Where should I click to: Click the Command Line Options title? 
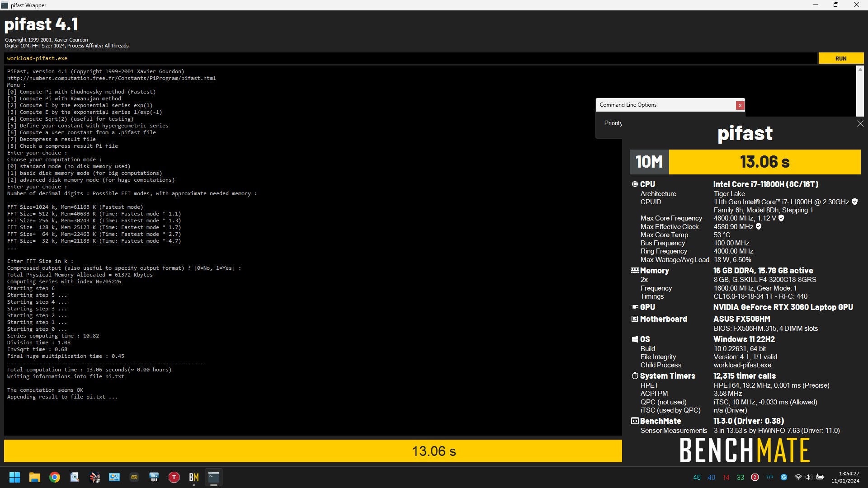pyautogui.click(x=628, y=105)
